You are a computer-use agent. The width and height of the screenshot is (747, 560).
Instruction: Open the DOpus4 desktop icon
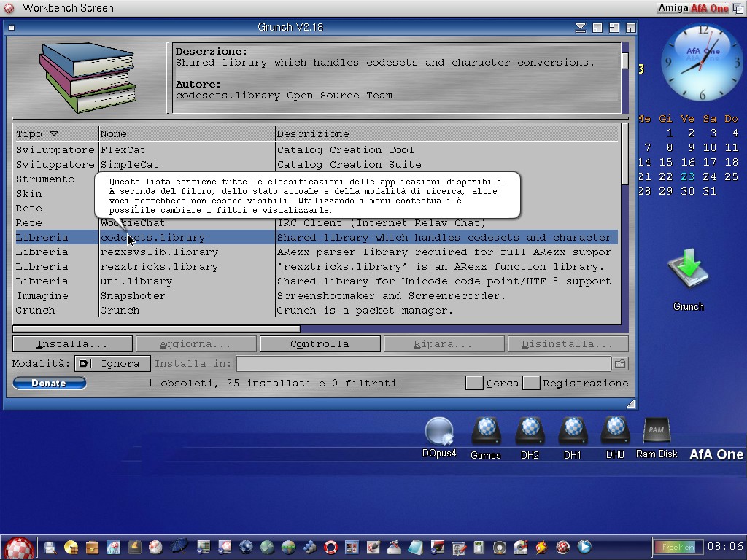(439, 432)
